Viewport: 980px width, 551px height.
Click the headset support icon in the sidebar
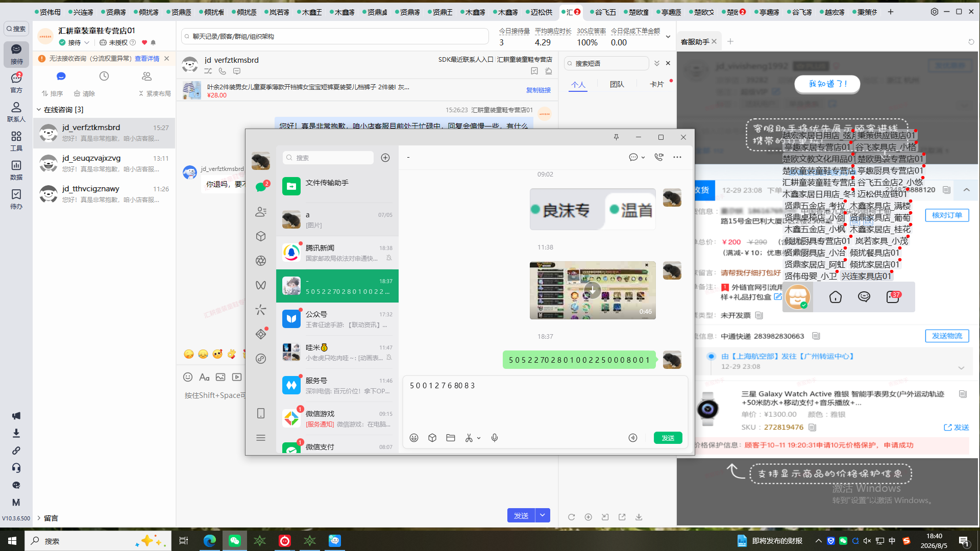16,468
